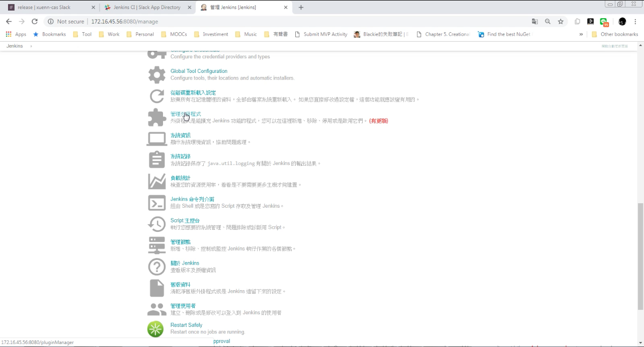
Task: Open the Music bookmarks folder
Action: point(246,34)
